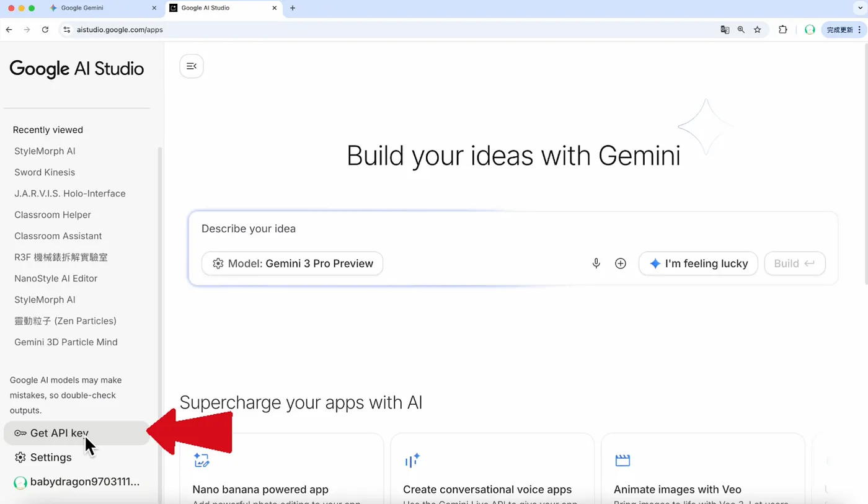Focus the Describe your idea input field
868x504 pixels.
coord(513,229)
